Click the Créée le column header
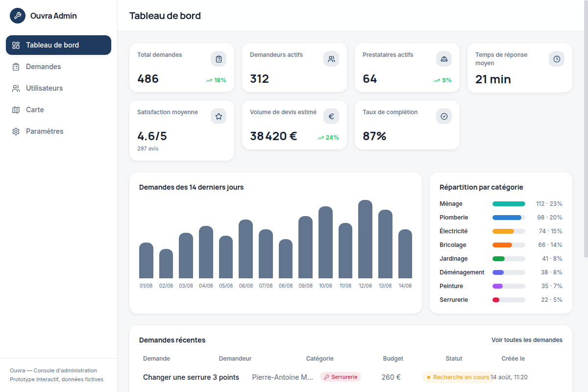The height and width of the screenshot is (392, 588). pos(513,359)
